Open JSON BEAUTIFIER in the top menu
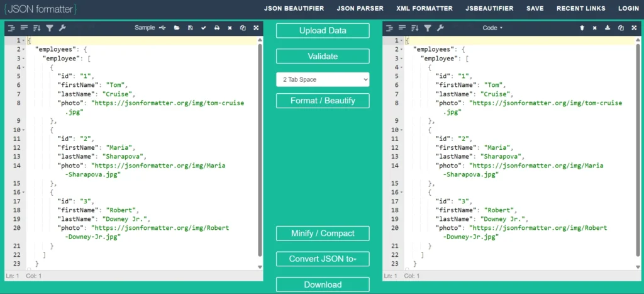Viewport: 644px width, 294px height. pos(294,8)
